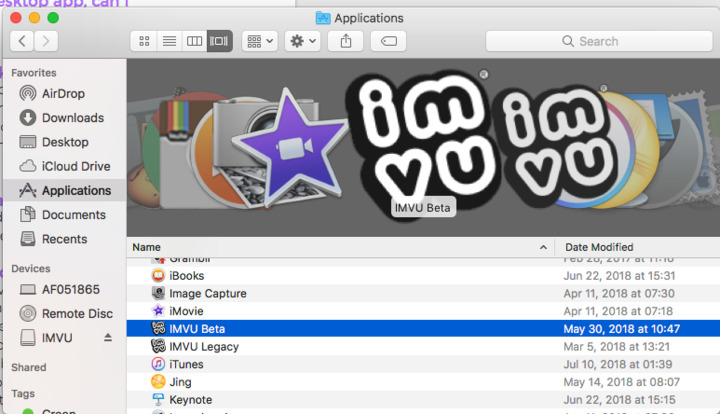Screen dimensions: 720x414
Task: Switch to list view
Action: point(169,41)
